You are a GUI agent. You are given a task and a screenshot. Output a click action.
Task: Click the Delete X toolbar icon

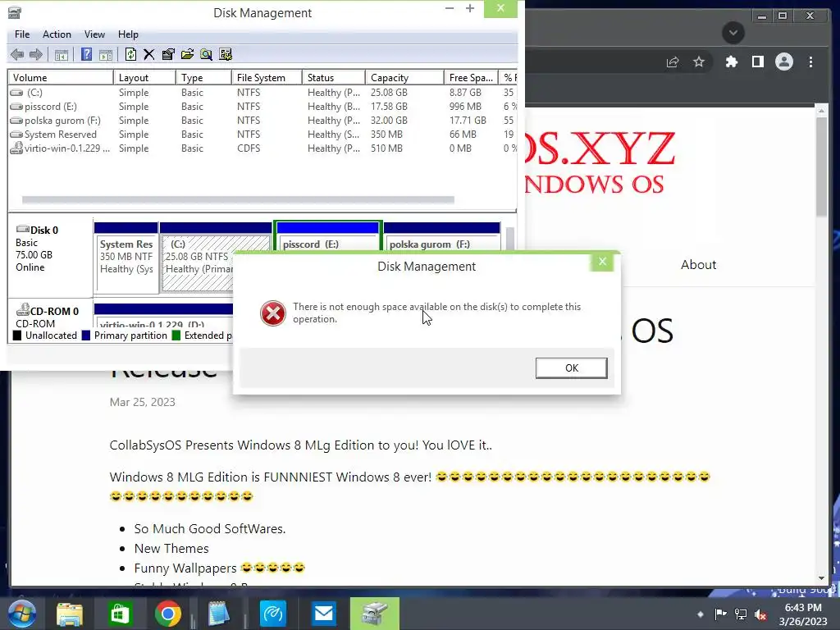149,54
